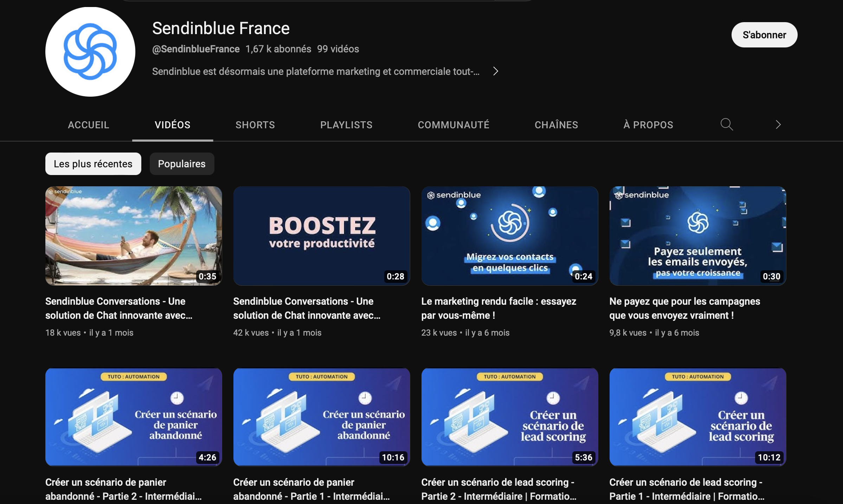This screenshot has width=843, height=504.
Task: Click the 0:24 duration badge
Action: [584, 276]
